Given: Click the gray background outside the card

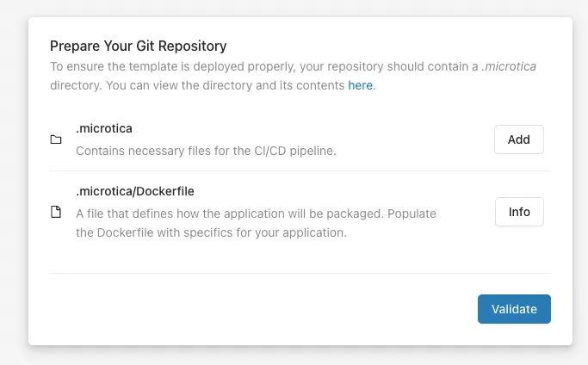Looking at the screenshot, I should click(14, 188).
